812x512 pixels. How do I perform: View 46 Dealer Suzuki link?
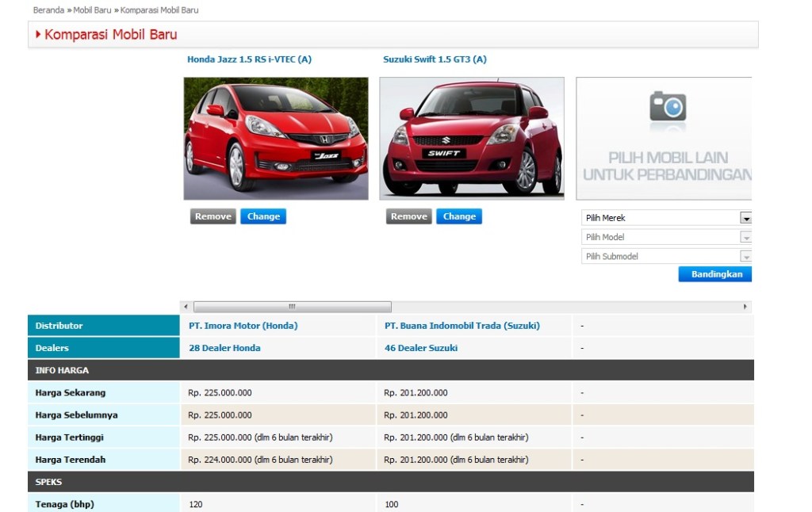pos(421,348)
